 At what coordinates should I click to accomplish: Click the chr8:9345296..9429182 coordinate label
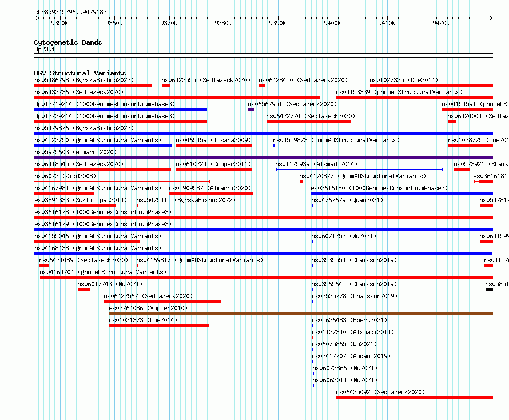click(70, 12)
